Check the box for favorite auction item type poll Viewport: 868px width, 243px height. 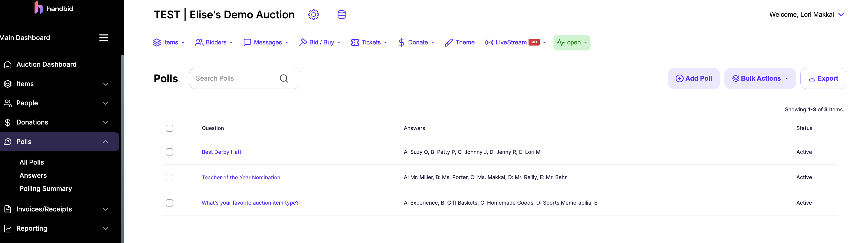(x=170, y=203)
